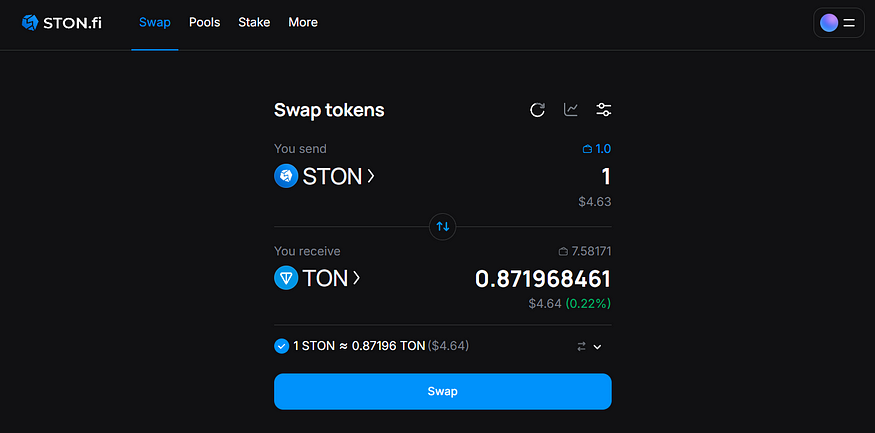
Task: Click the STON.fi logo
Action: click(x=61, y=22)
